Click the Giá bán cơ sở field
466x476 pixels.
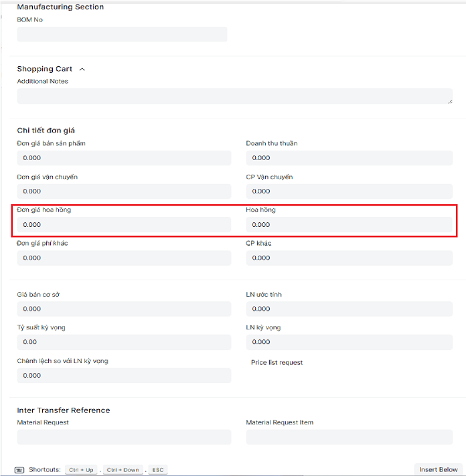pos(124,309)
